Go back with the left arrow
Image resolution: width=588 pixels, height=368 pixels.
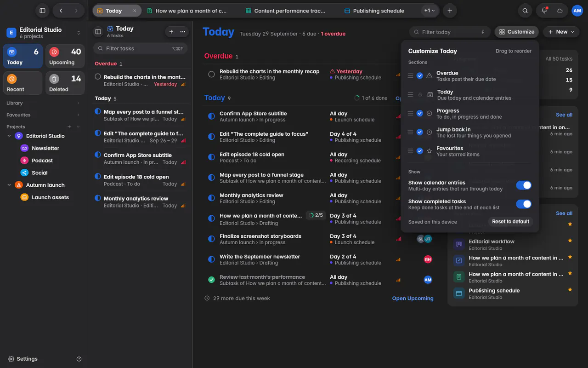(61, 11)
